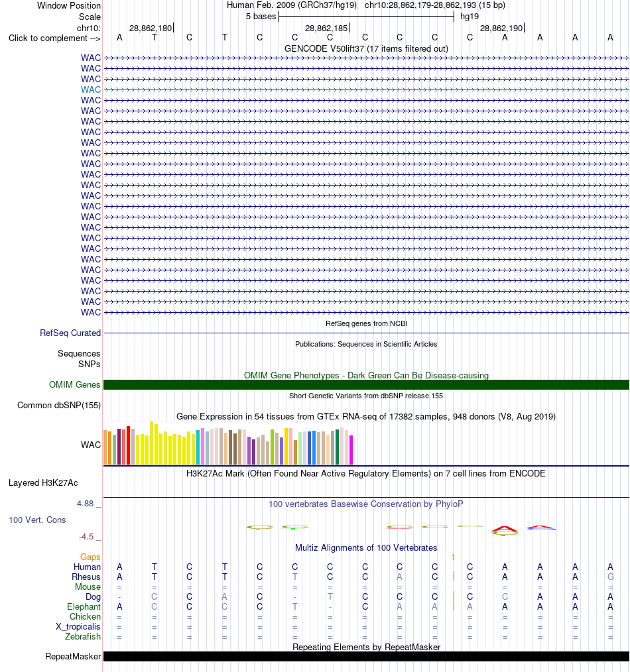Viewport: 630px width, 672px height.
Task: Select the Chicken alignment row label
Action: 86,617
